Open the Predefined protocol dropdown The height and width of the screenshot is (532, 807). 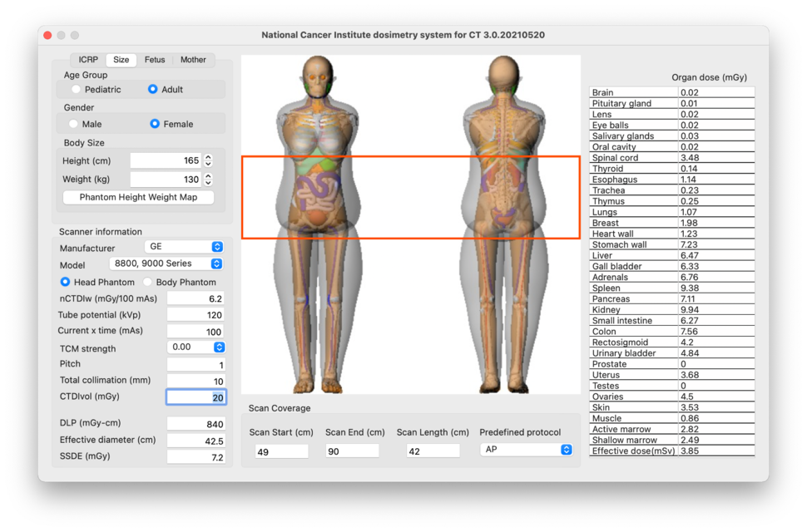click(x=527, y=450)
